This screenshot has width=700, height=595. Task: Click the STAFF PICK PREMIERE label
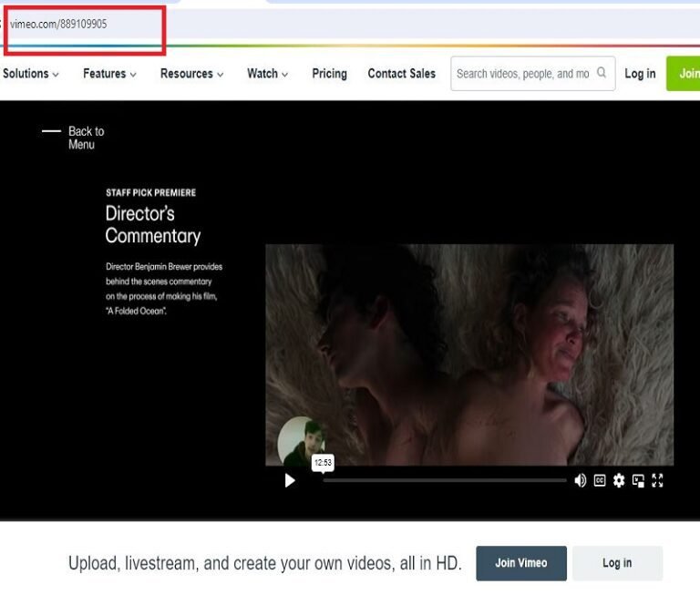[x=151, y=193]
